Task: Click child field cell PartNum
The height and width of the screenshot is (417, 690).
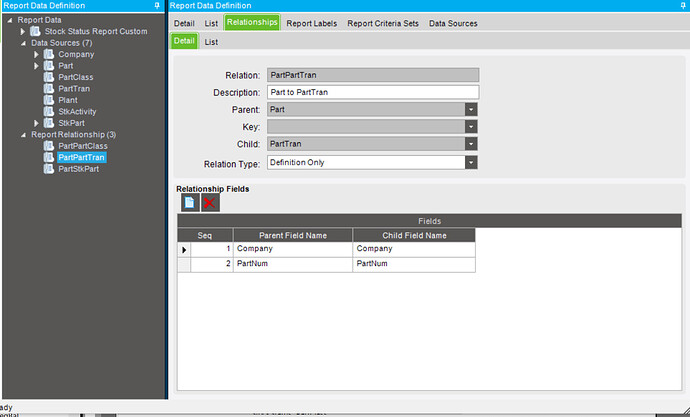Action: pyautogui.click(x=414, y=264)
